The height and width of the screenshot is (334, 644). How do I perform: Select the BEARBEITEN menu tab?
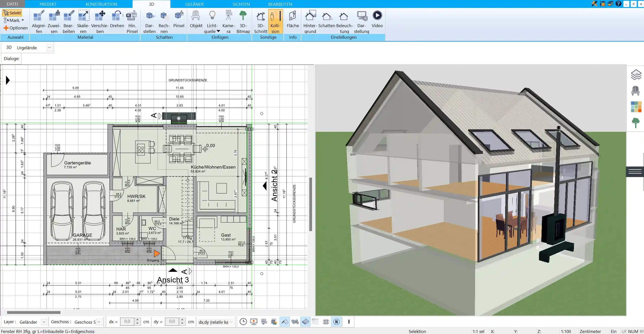pyautogui.click(x=279, y=4)
